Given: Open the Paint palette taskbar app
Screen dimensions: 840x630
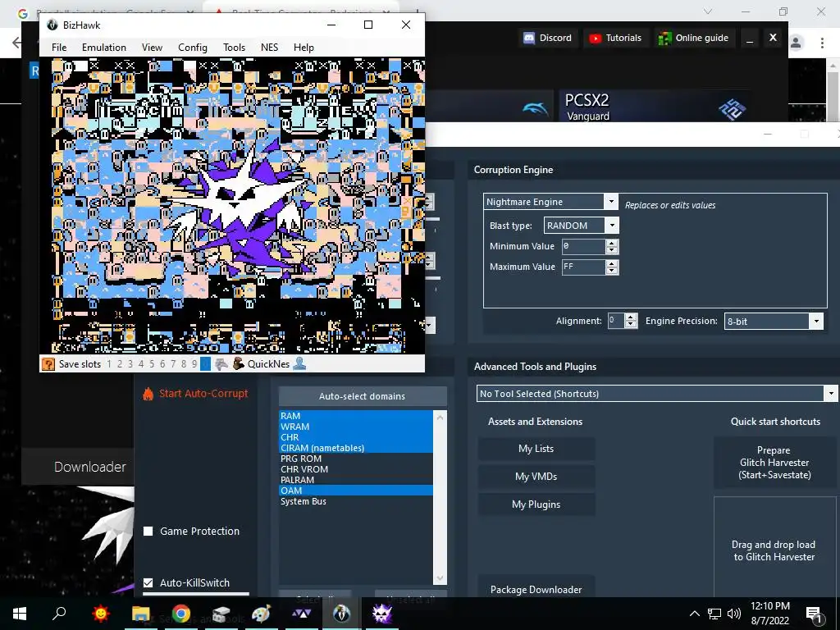Looking at the screenshot, I should (261, 614).
